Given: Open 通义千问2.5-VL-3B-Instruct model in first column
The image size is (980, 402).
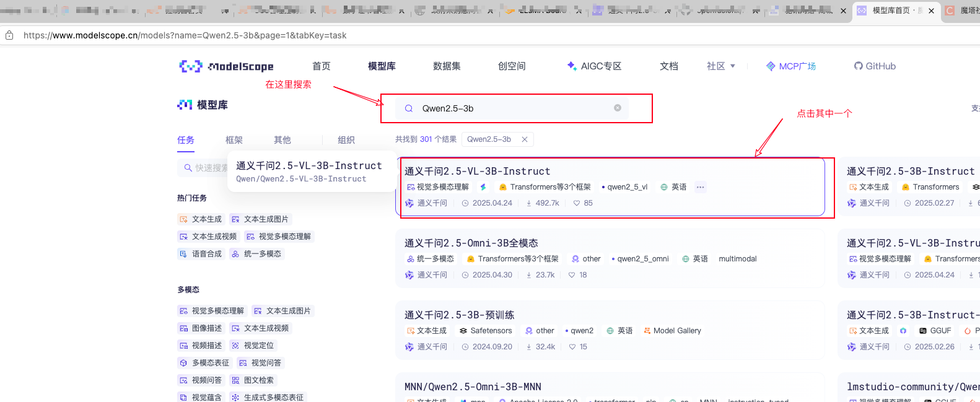Looking at the screenshot, I should pyautogui.click(x=477, y=172).
